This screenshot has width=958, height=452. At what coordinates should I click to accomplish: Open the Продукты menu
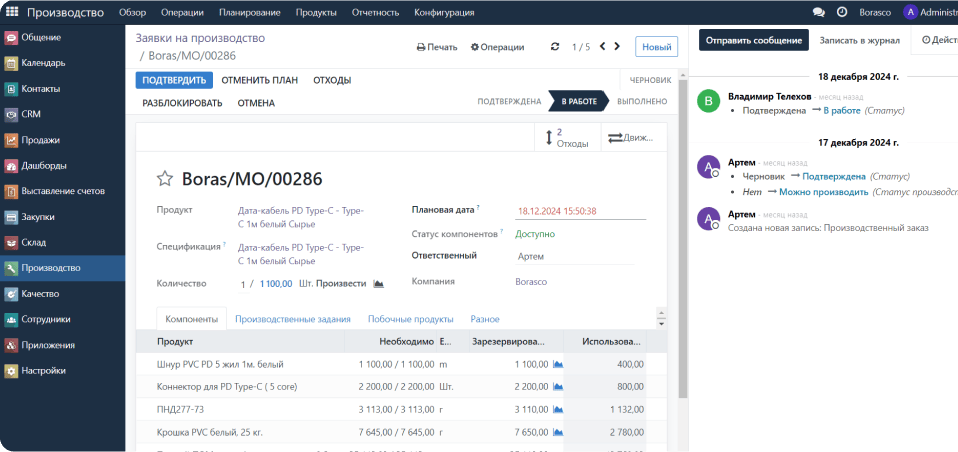click(x=316, y=12)
